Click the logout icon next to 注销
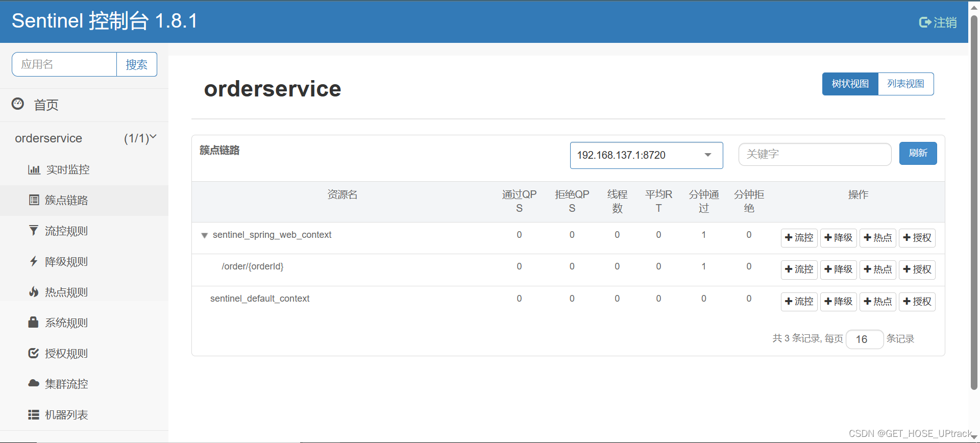980x443 pixels. coord(925,22)
